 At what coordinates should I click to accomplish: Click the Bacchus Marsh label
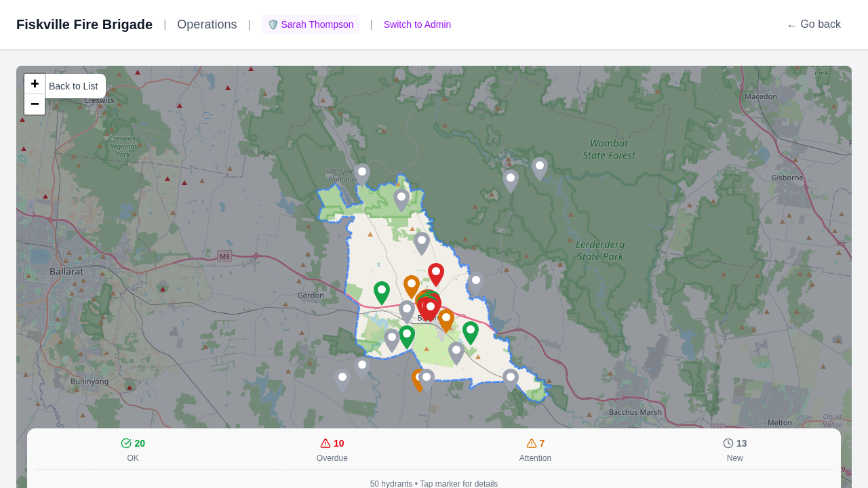coord(635,412)
